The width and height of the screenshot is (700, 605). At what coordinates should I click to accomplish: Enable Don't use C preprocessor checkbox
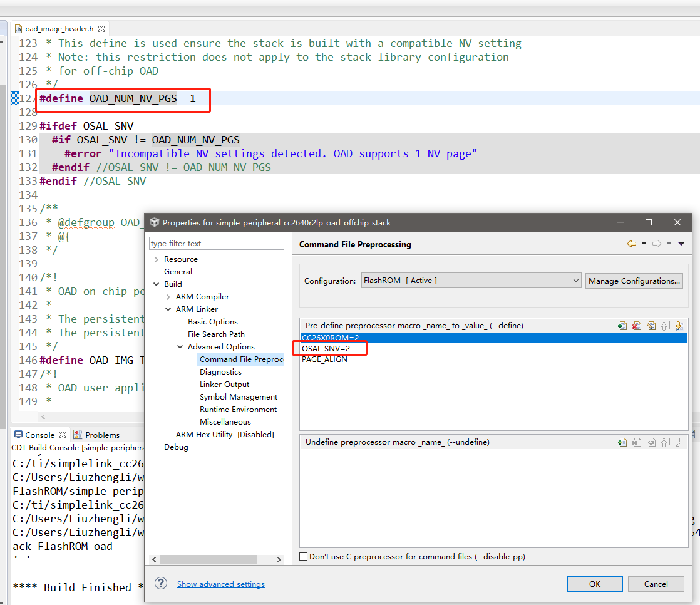tap(304, 556)
